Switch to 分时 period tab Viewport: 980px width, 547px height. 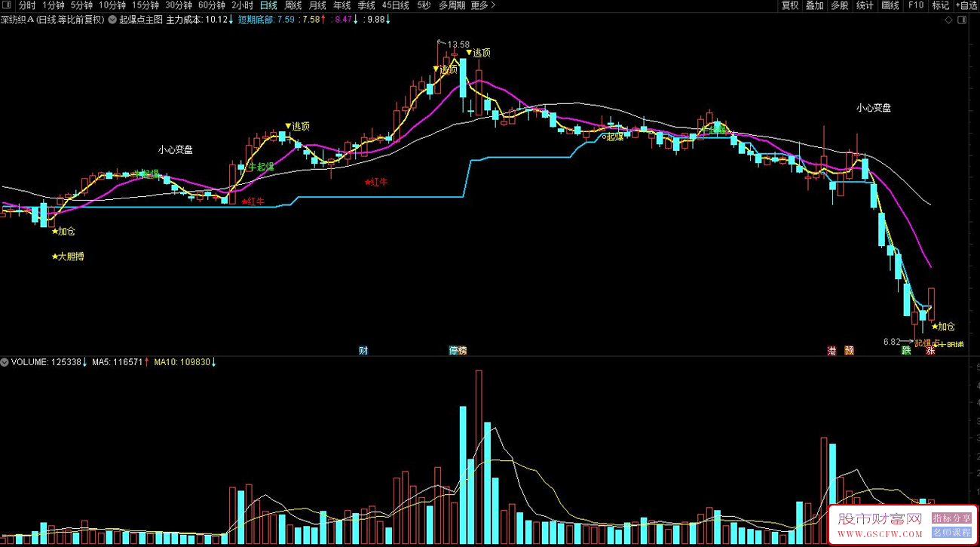[27, 5]
